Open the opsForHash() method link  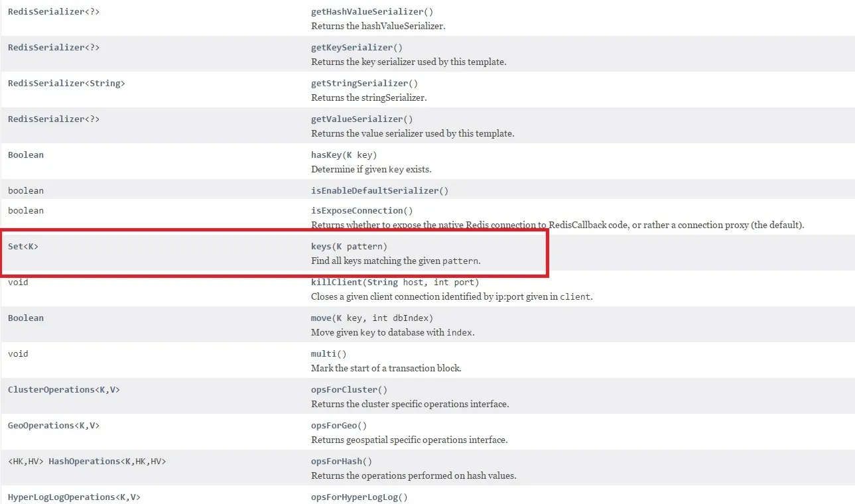342,462
